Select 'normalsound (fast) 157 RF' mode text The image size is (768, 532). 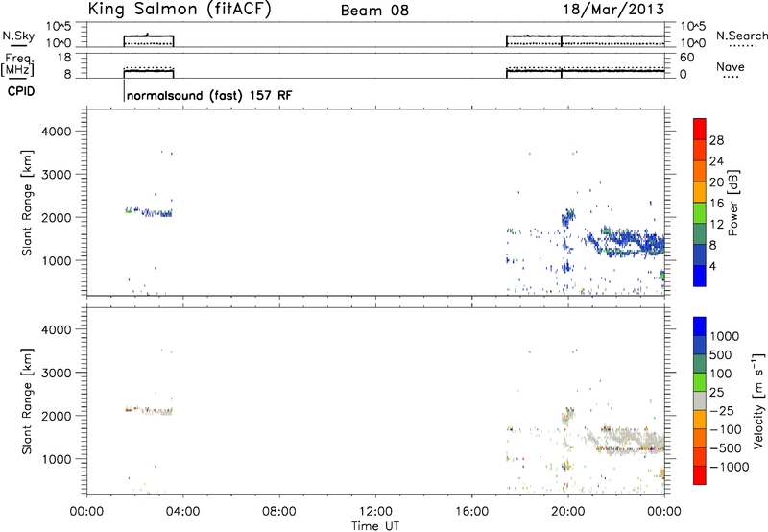pos(209,95)
